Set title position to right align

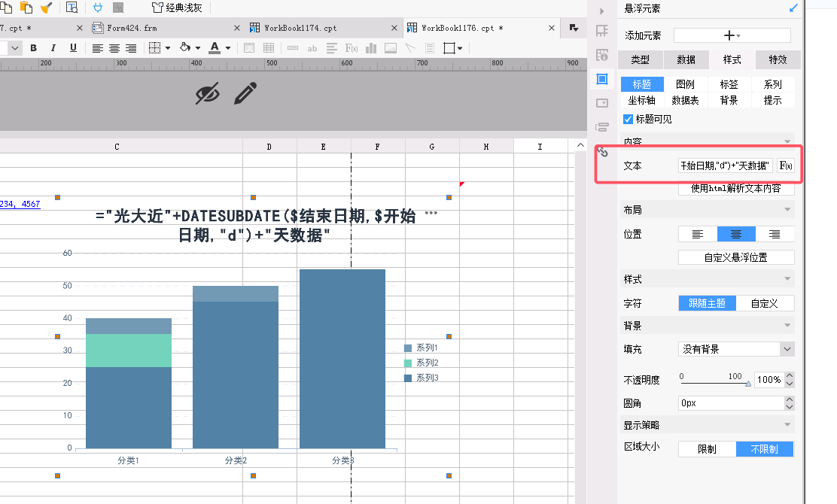775,234
